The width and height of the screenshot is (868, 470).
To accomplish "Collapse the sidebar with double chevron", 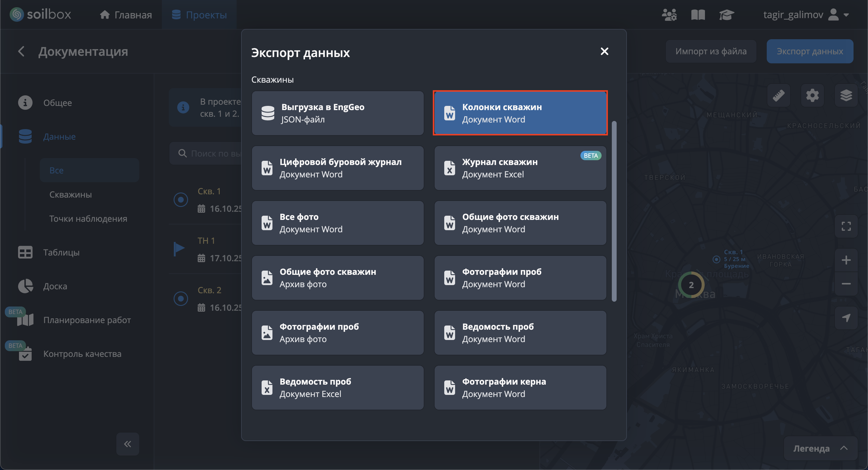I will click(127, 444).
